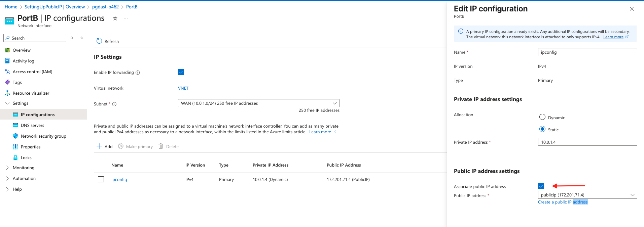
Task: Click the PortB network interface icon
Action: click(x=9, y=21)
